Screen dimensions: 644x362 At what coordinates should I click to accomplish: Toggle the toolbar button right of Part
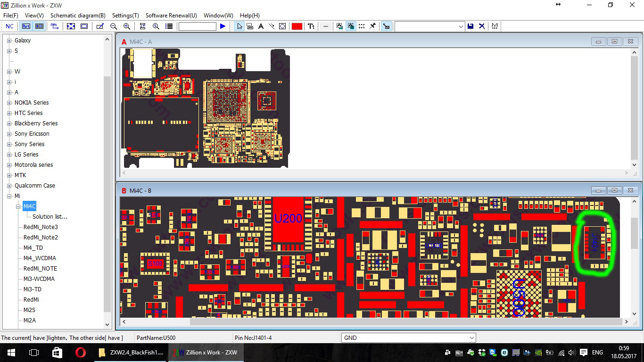(40, 26)
